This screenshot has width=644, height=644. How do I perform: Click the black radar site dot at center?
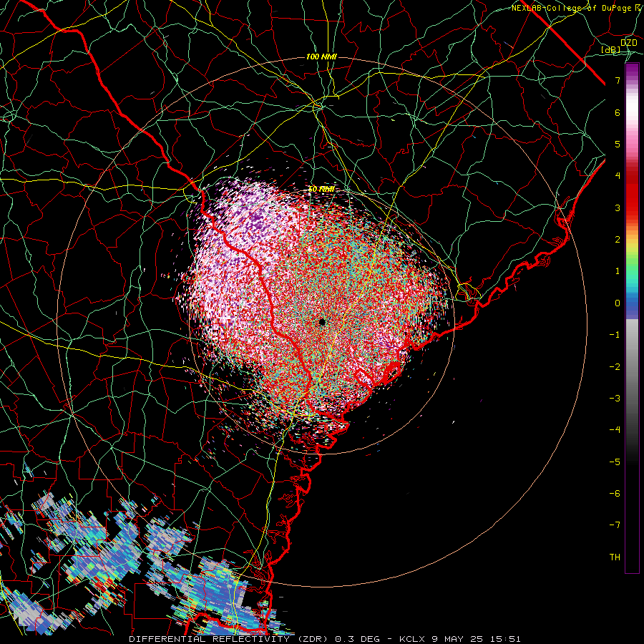322,322
